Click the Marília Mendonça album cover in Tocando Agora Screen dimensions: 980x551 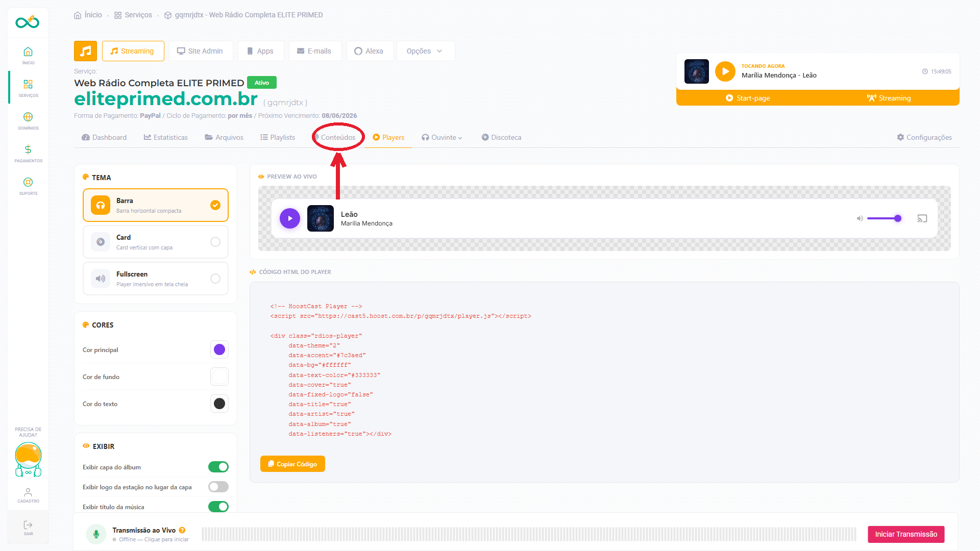coord(697,71)
